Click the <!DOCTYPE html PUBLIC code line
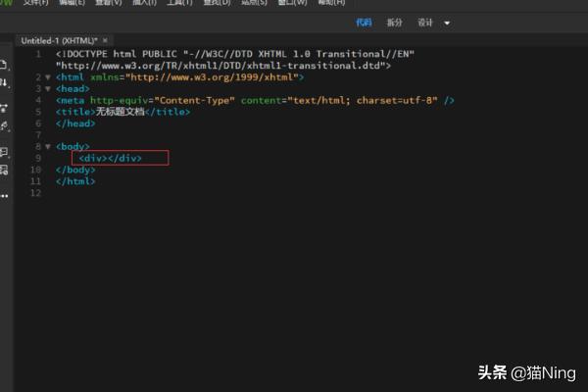The width and height of the screenshot is (588, 392). click(235, 54)
